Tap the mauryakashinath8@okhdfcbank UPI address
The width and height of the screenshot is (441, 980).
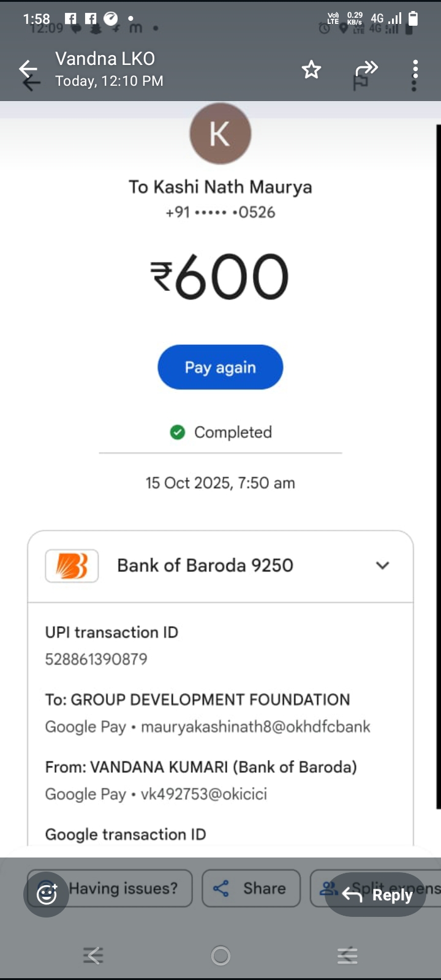[x=255, y=726]
